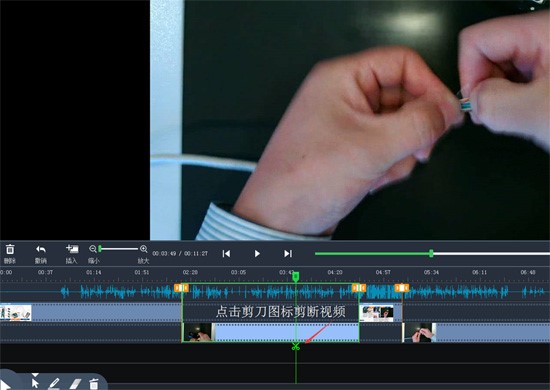Screen dimensions: 550x390
Task: Jump to previous frame button
Action: [x=226, y=253]
